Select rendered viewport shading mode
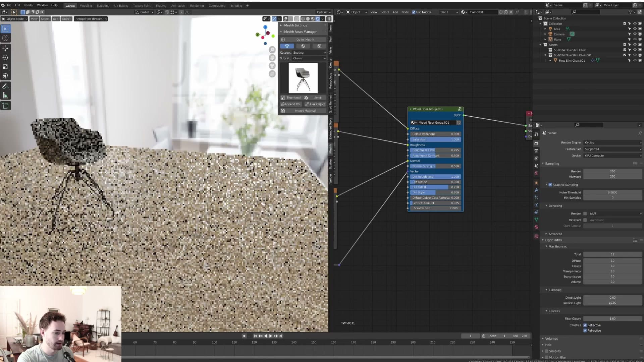644x362 pixels. click(x=318, y=19)
